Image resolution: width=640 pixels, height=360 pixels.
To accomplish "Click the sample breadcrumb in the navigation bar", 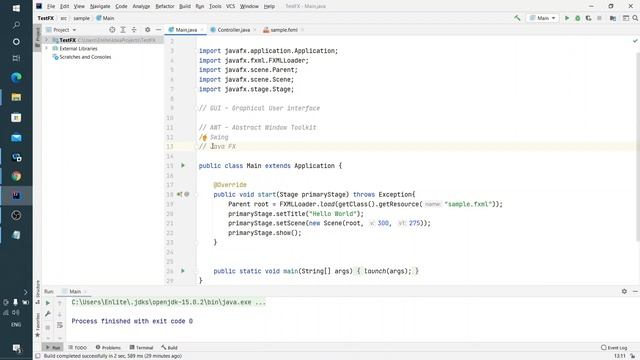I will pos(81,18).
